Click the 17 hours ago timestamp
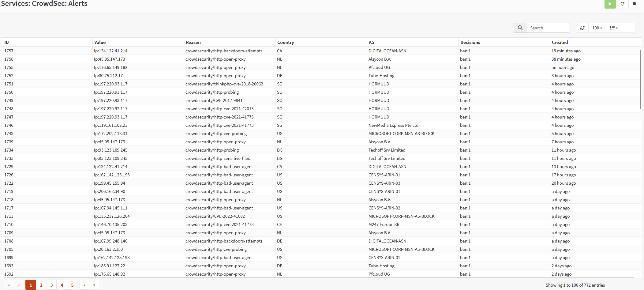The width and height of the screenshot is (644, 290). coord(564,175)
